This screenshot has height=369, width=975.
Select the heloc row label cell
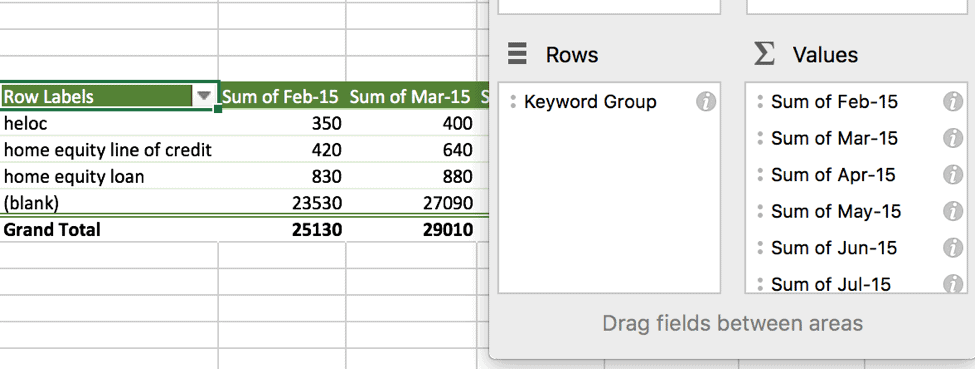pyautogui.click(x=109, y=123)
